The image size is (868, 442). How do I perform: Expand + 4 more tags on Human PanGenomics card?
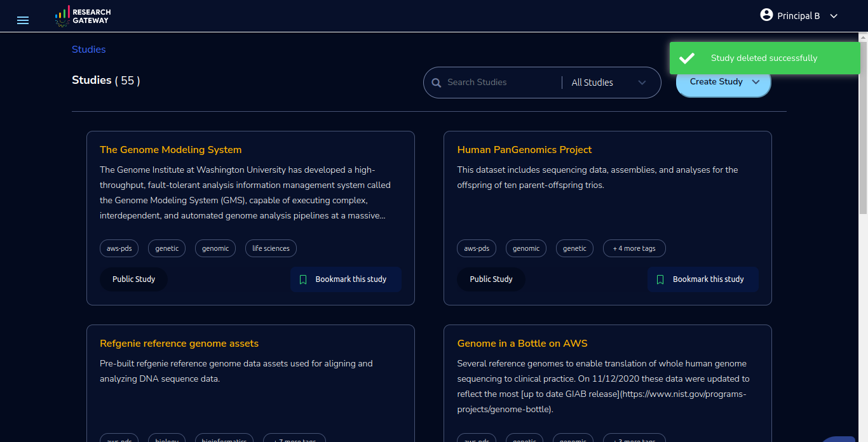click(x=634, y=248)
